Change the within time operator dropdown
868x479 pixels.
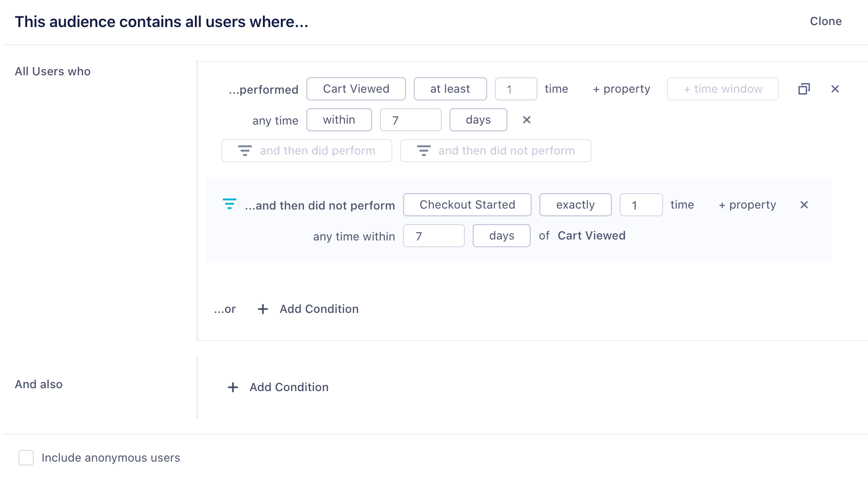pos(339,120)
